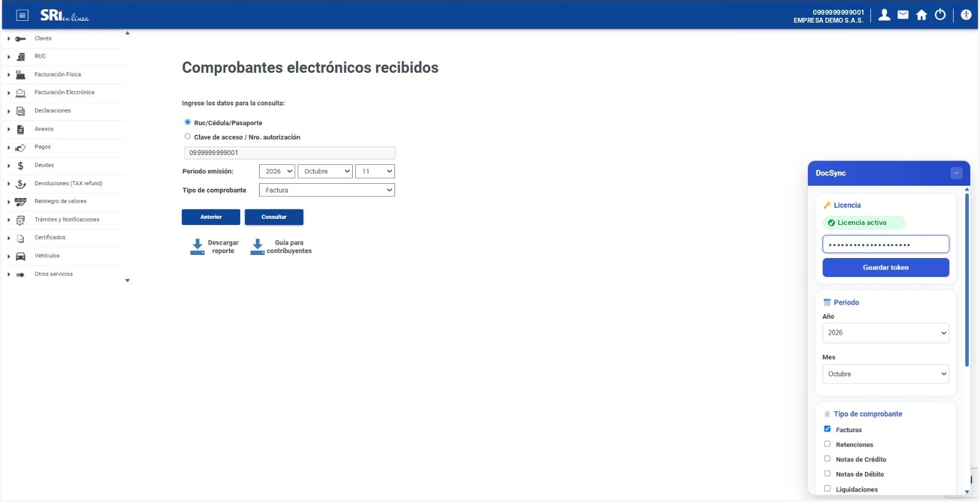The height and width of the screenshot is (502, 980).
Task: Click the Licencia activa status badge
Action: coord(864,223)
